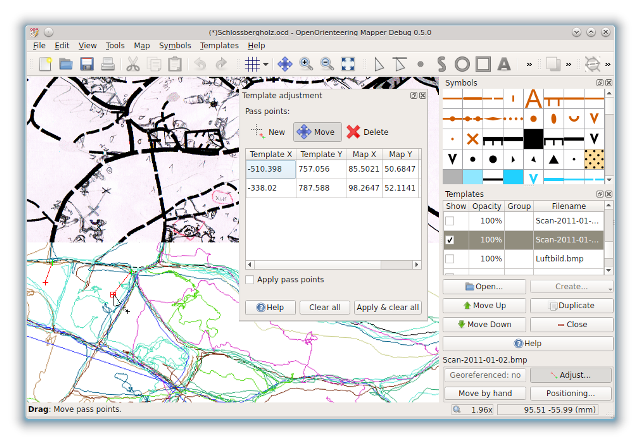This screenshot has height=444, width=640.
Task: Open the Tools menu
Action: pyautogui.click(x=115, y=45)
